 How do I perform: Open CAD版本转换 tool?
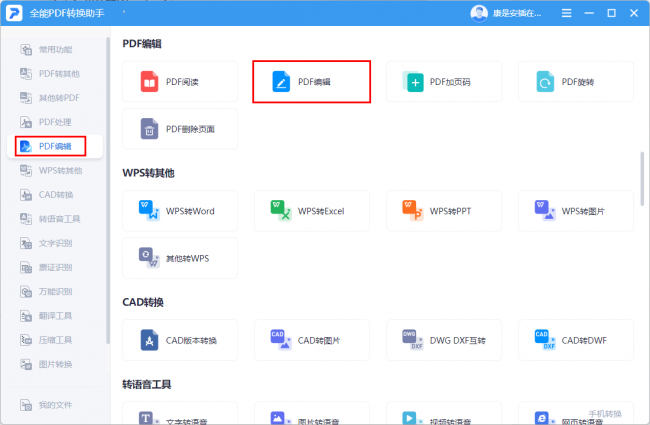(x=180, y=340)
